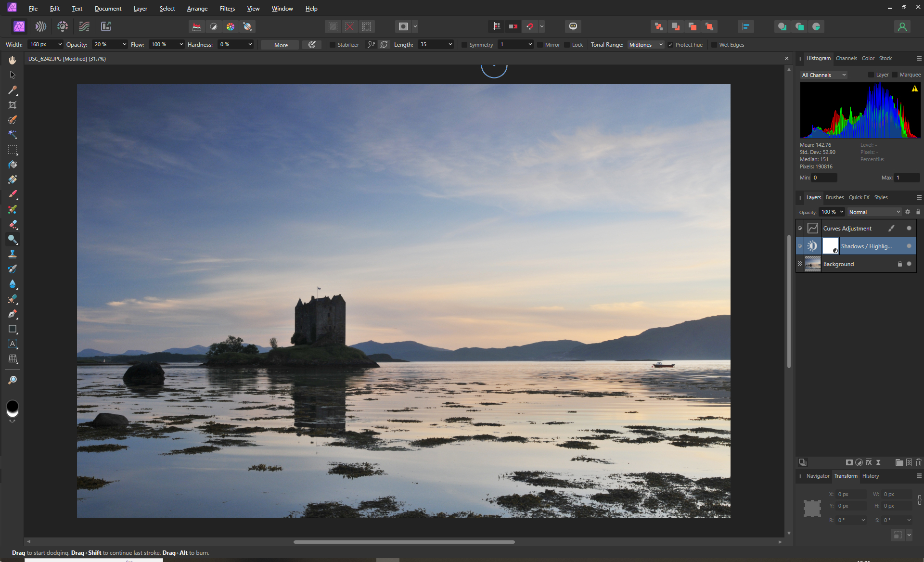Check the histogram Marquee checkbox

click(x=895, y=75)
